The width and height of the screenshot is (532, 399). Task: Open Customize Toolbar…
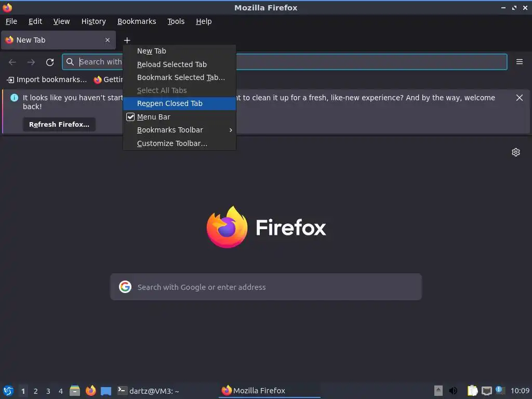(179, 143)
